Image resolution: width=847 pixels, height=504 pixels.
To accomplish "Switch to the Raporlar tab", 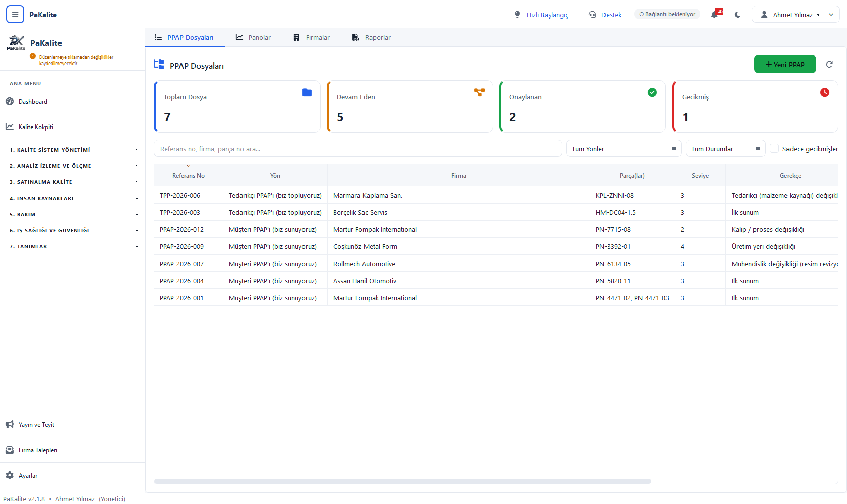I will tap(371, 37).
